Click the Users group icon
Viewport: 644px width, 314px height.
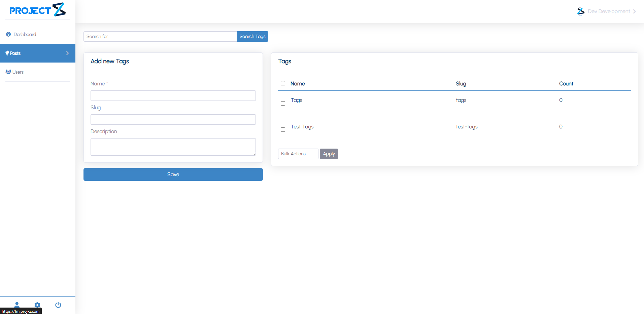click(8, 72)
